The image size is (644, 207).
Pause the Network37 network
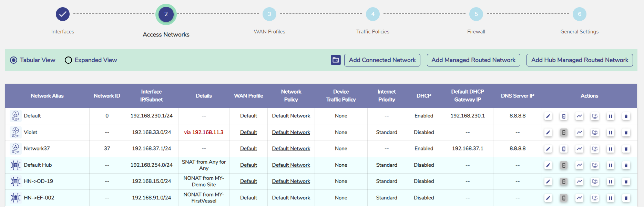coord(611,149)
